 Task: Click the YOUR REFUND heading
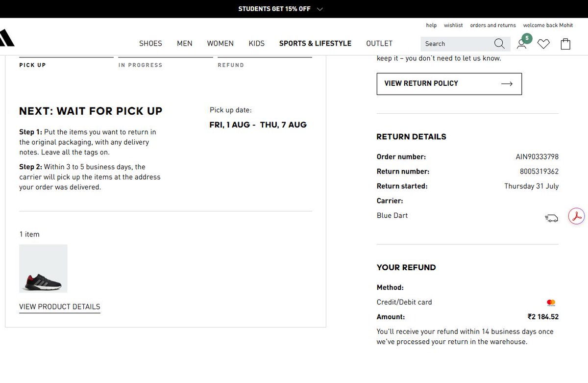tap(406, 267)
